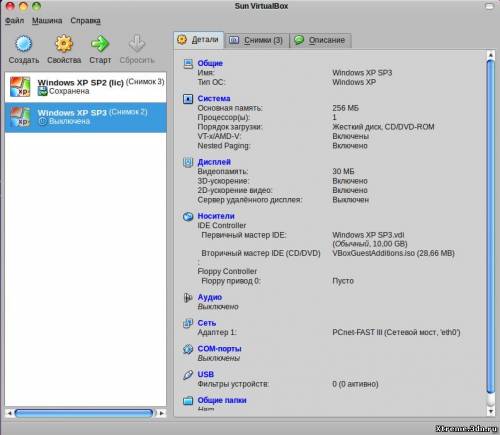Click the PCnet-FAST III adapter value
The width and height of the screenshot is (500, 435).
click(396, 333)
